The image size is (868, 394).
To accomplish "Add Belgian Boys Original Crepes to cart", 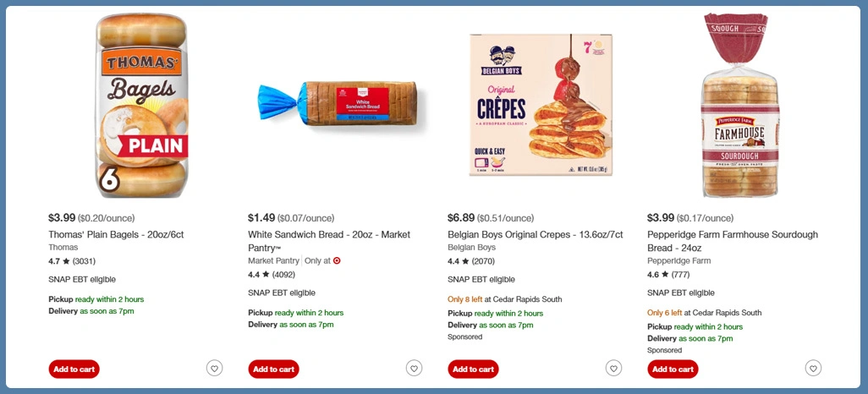I will click(x=474, y=369).
